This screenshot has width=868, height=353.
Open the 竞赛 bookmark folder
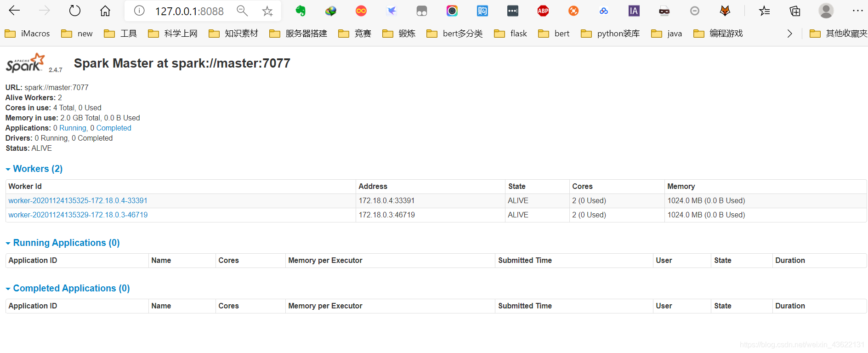click(x=355, y=34)
